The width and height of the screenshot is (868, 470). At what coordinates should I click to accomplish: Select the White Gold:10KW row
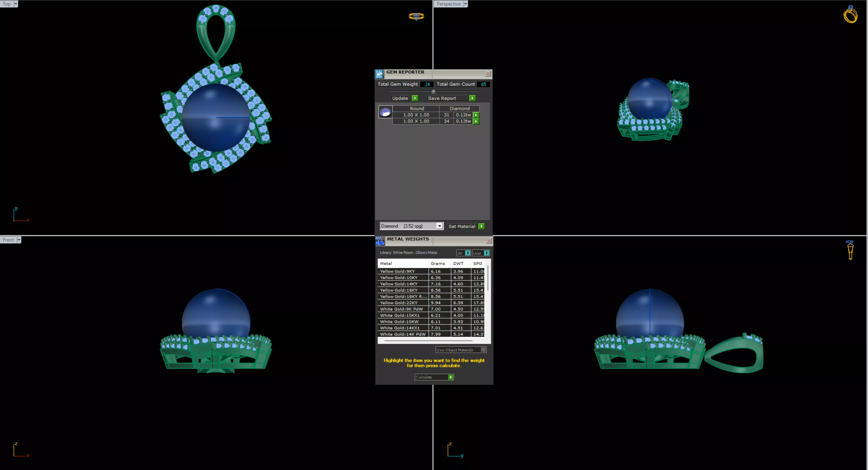tap(431, 322)
